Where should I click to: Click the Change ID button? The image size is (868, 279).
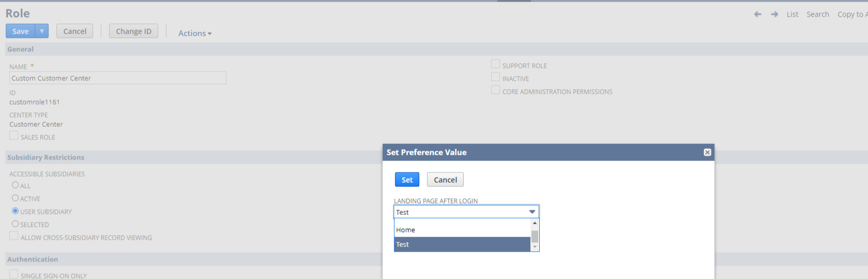(133, 31)
